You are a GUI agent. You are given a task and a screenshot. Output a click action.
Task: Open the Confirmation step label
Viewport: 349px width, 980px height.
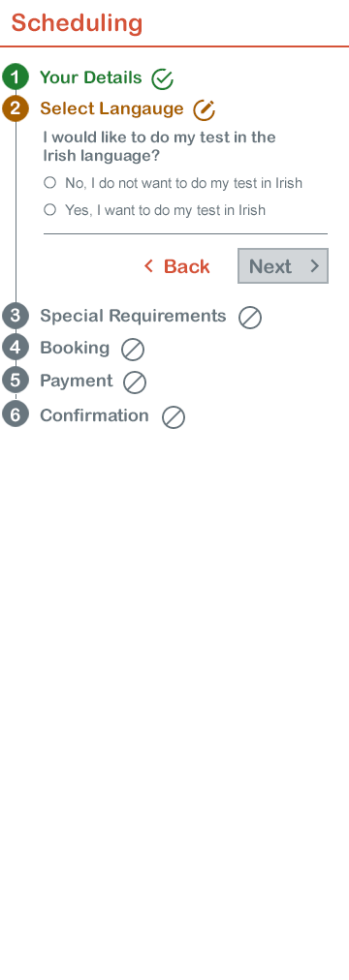[x=94, y=415]
